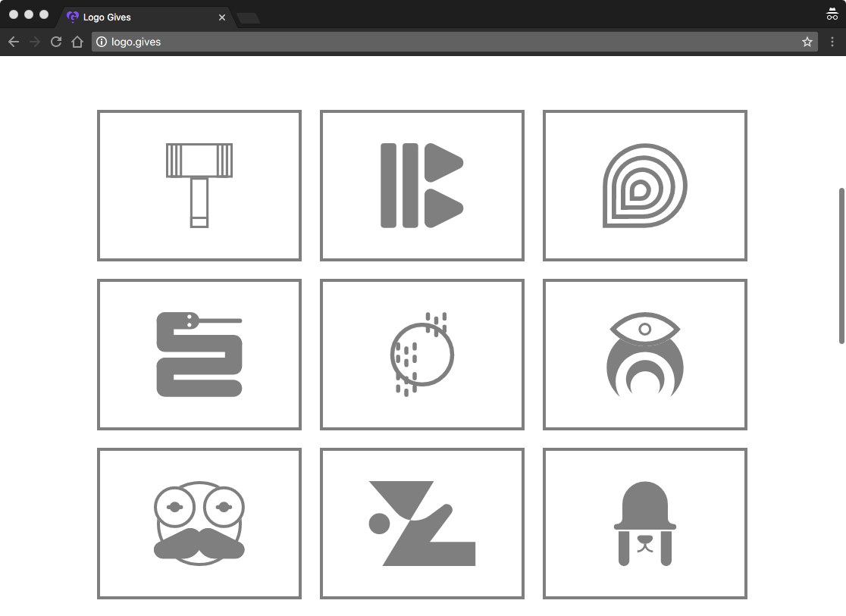846x616 pixels.
Task: Select the dotted golf ball logo
Action: [421, 354]
